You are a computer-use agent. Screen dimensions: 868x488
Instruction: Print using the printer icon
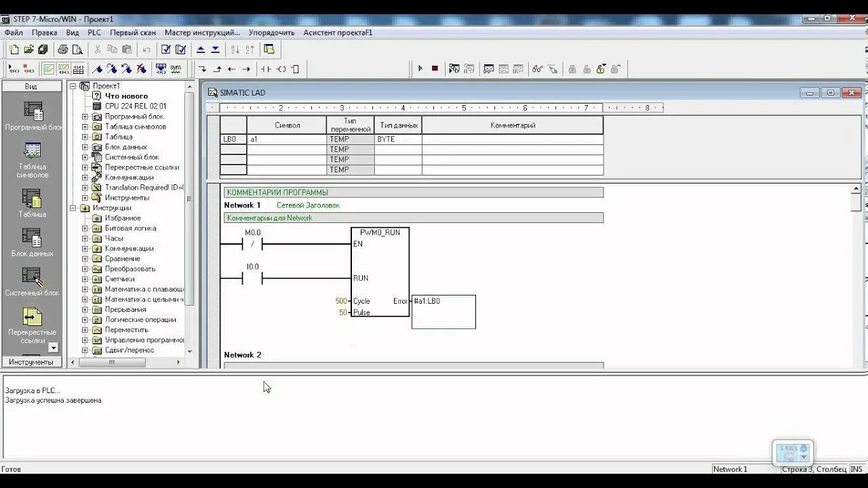pyautogui.click(x=63, y=49)
